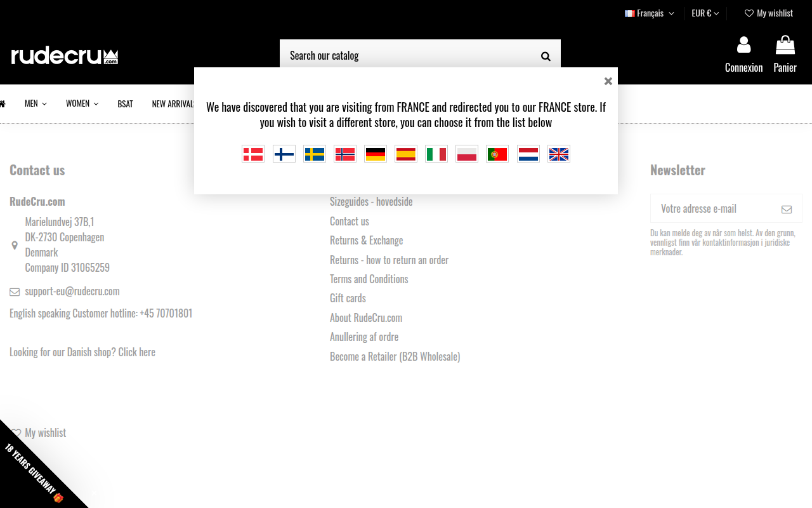812x508 pixels.
Task: Open the NEW ARRIVALS menu item
Action: [x=173, y=104]
